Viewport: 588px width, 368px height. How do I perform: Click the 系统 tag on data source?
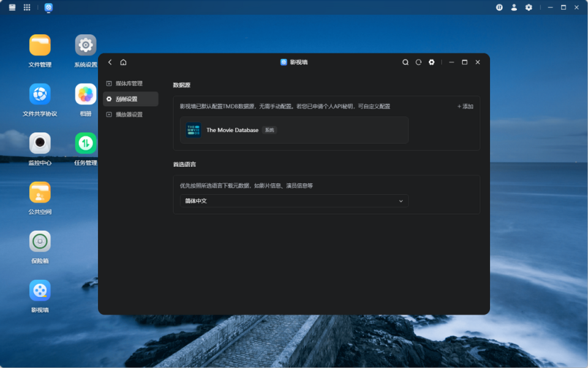tap(269, 130)
